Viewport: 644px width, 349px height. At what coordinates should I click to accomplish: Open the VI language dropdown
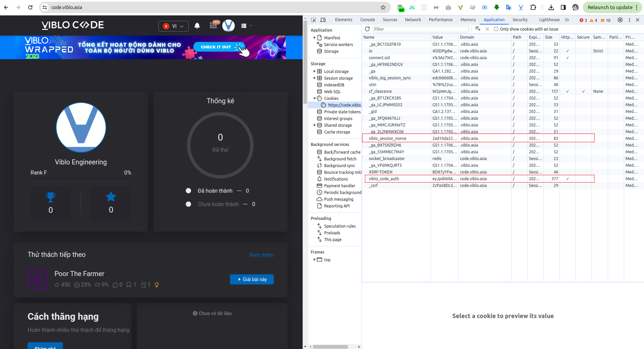point(173,26)
